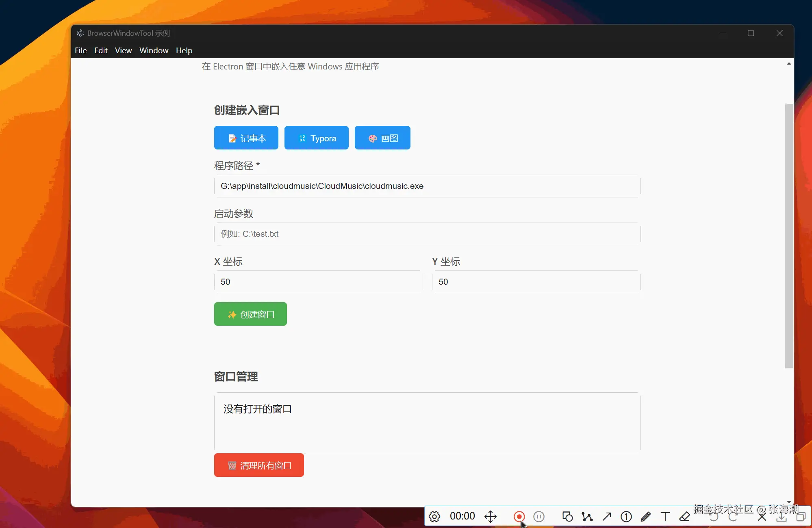Start recording with red record button

click(x=519, y=517)
